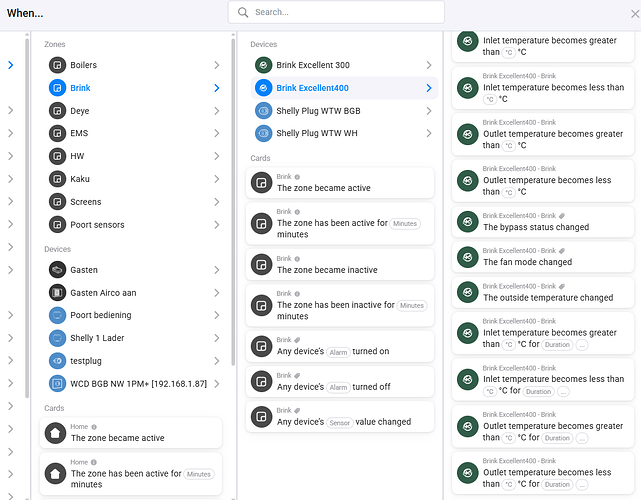Click the Search input field

[x=336, y=12]
